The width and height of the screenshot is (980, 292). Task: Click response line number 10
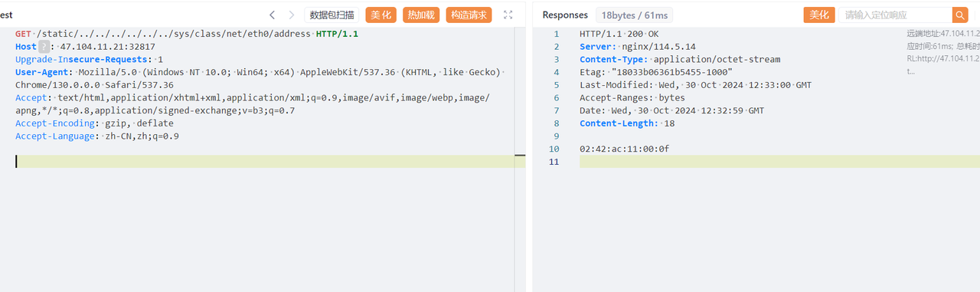(554, 149)
